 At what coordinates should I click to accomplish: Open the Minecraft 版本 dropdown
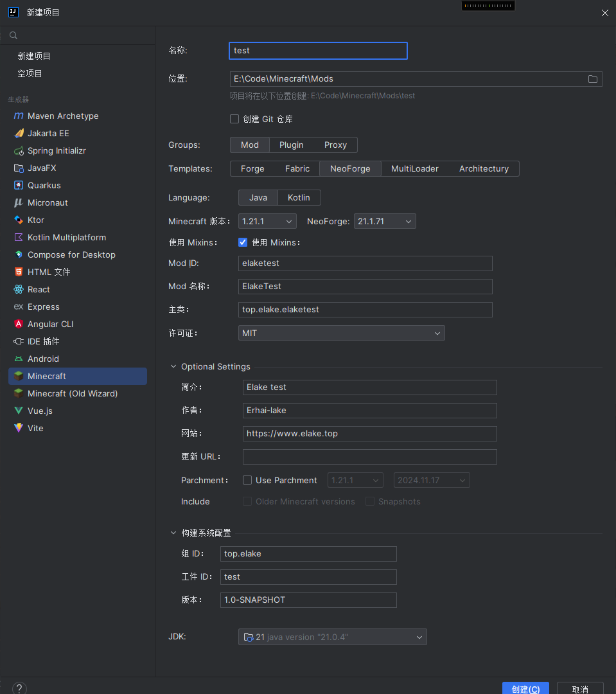267,221
